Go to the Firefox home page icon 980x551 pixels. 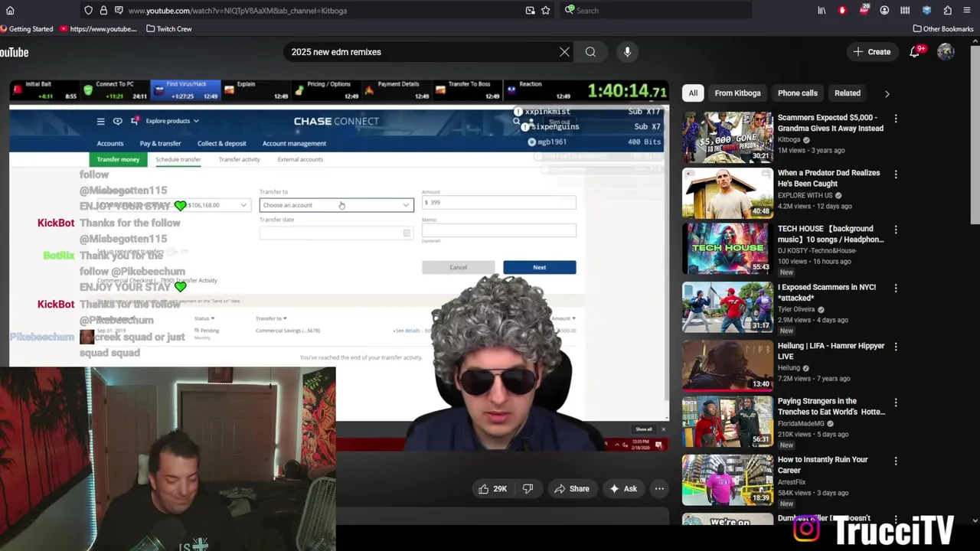pos(10,11)
